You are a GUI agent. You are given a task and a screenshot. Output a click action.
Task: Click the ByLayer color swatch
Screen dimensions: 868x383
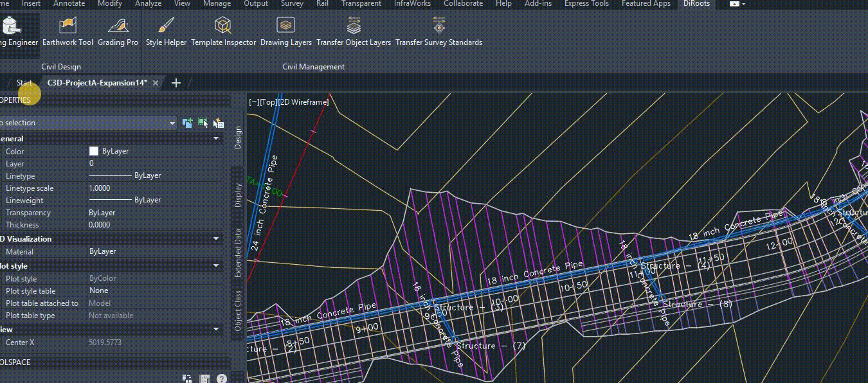[94, 151]
